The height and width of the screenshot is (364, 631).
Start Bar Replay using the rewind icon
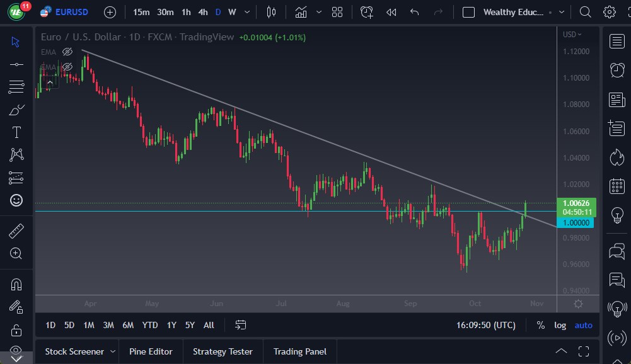tap(392, 11)
